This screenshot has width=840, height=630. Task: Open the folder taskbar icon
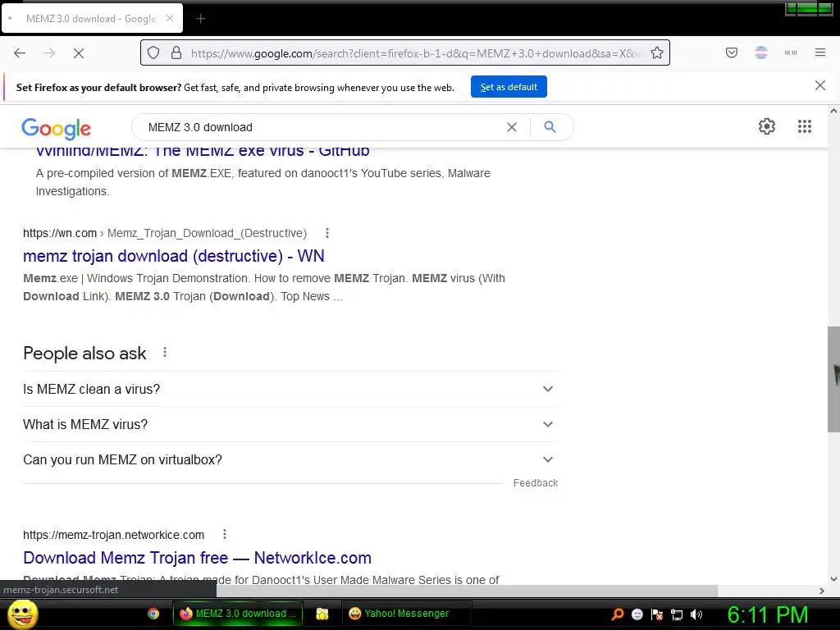click(322, 614)
